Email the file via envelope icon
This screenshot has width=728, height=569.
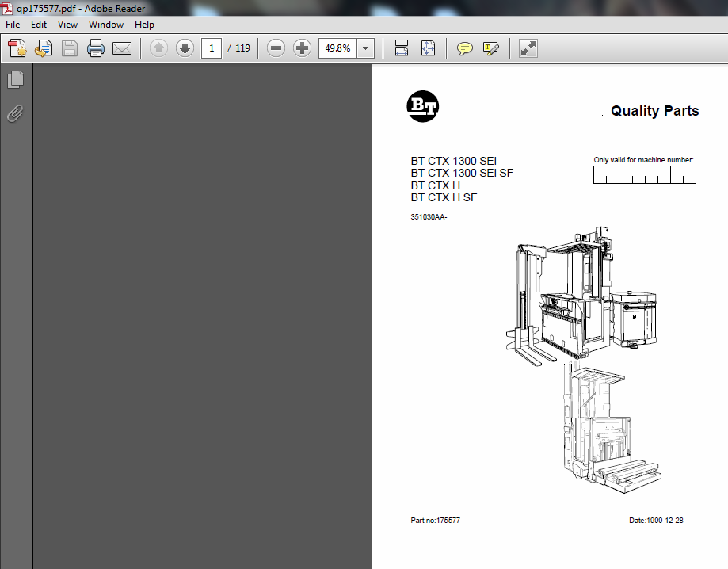122,48
